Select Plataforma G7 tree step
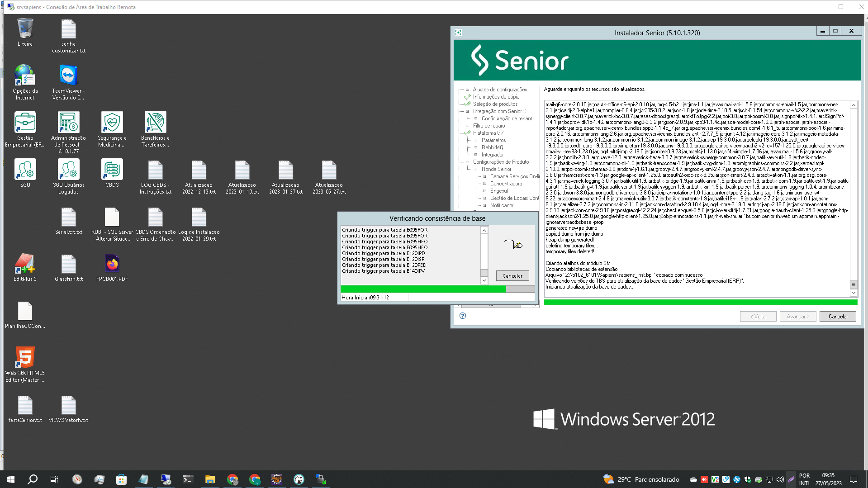 pyautogui.click(x=488, y=133)
